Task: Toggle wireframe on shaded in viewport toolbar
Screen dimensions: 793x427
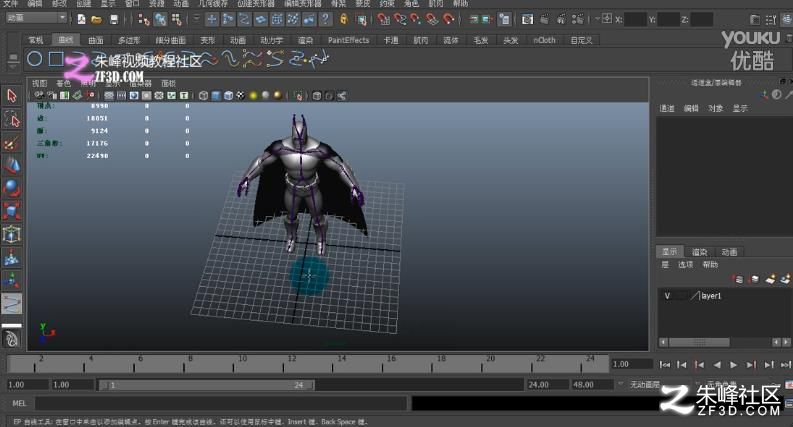Action: pos(228,95)
